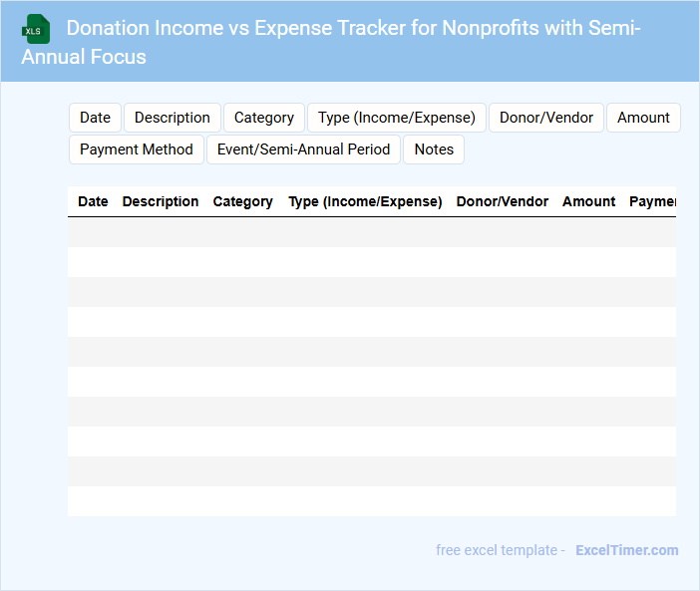
Task: Click the Payment Method tag
Action: pos(137,149)
